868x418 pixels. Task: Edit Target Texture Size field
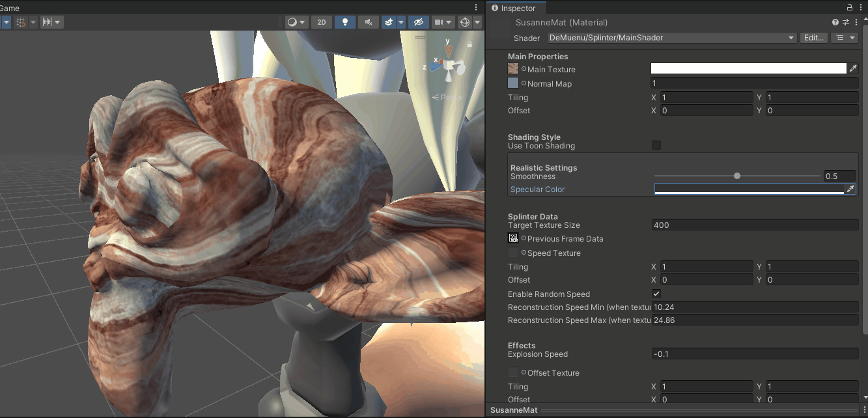click(755, 225)
